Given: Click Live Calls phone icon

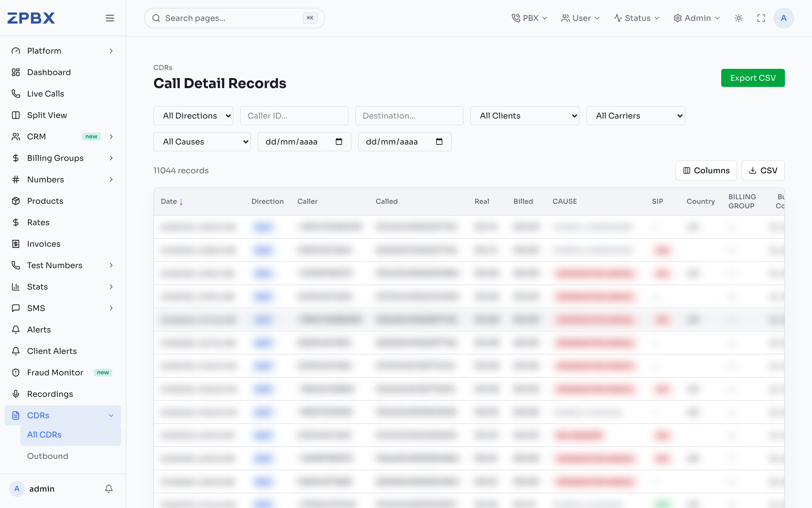Looking at the screenshot, I should [x=16, y=94].
